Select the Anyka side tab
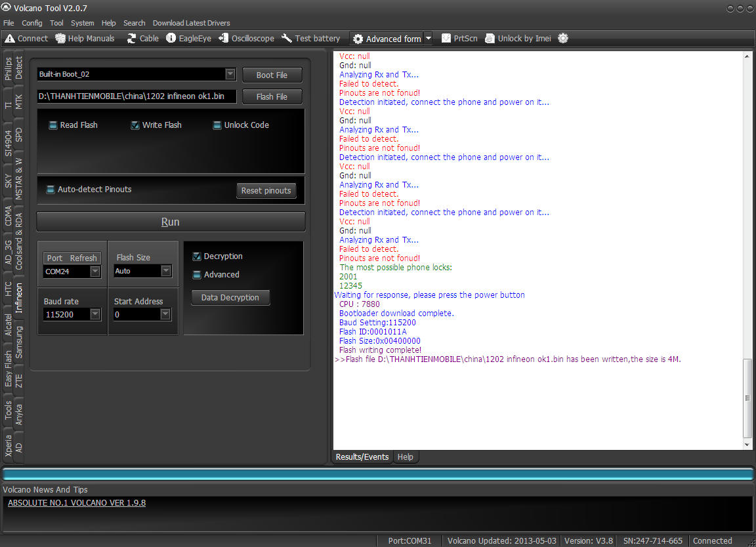Viewport: 756px width, 547px height. pyautogui.click(x=18, y=415)
